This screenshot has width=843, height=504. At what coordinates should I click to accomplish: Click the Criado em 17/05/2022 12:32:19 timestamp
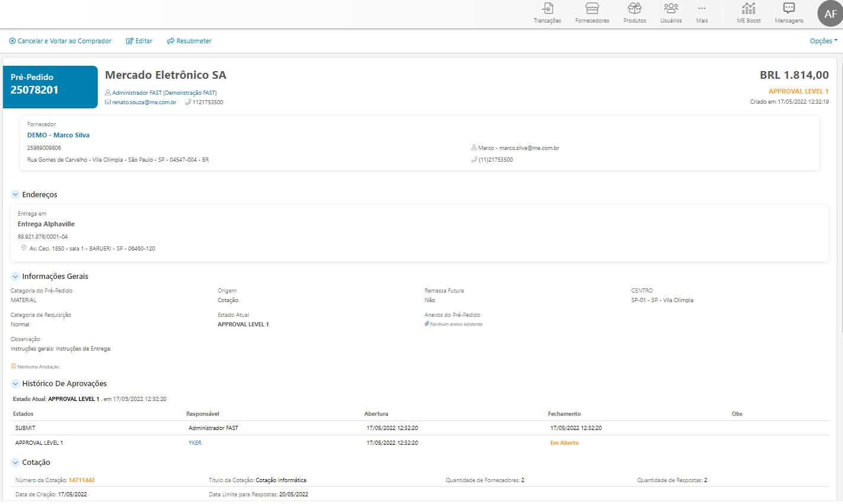pos(789,102)
